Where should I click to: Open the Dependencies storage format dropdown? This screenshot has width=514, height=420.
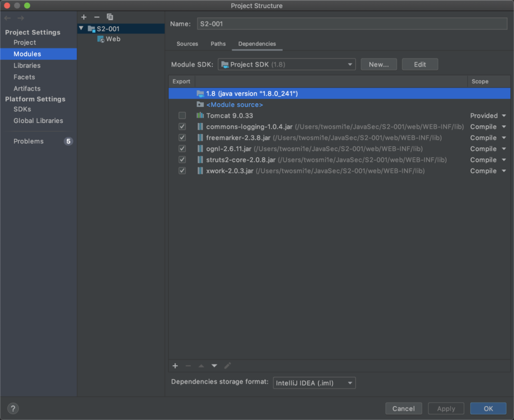(x=315, y=383)
